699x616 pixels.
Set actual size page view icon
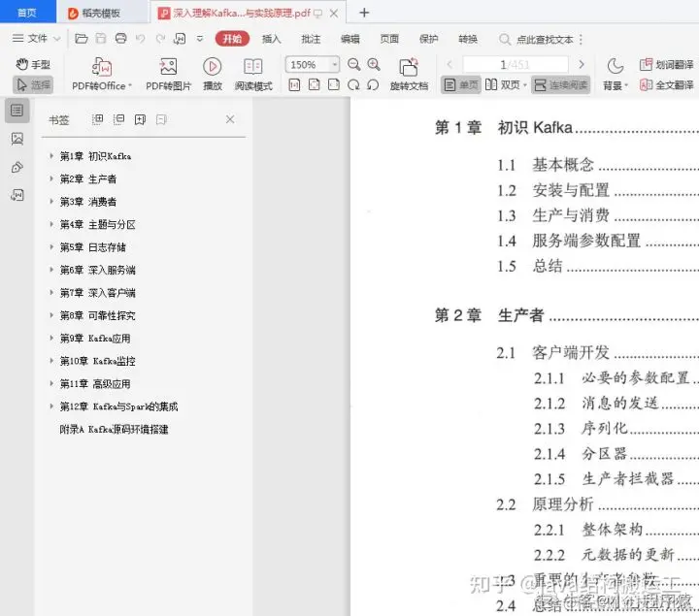tap(294, 84)
